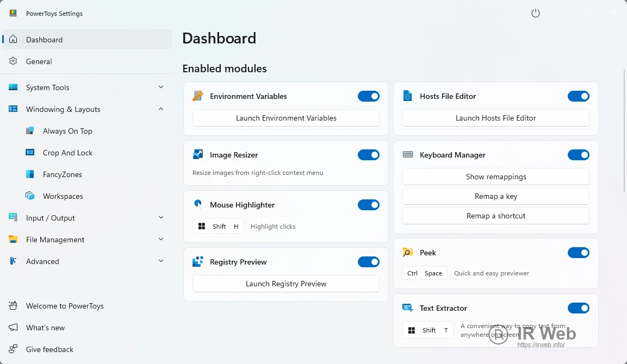Screen dimensions: 627x364
Task: Open Workspaces via its sidebar icon
Action: point(30,196)
